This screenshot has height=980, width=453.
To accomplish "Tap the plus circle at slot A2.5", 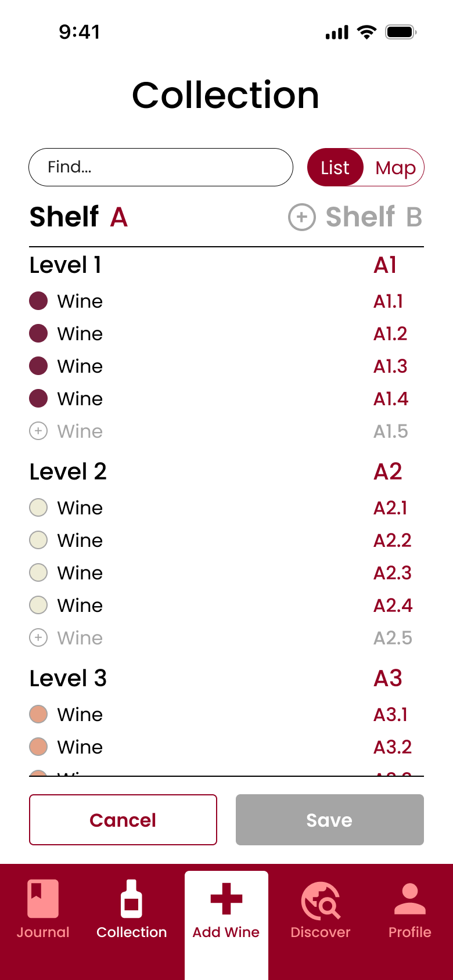I will [x=38, y=638].
